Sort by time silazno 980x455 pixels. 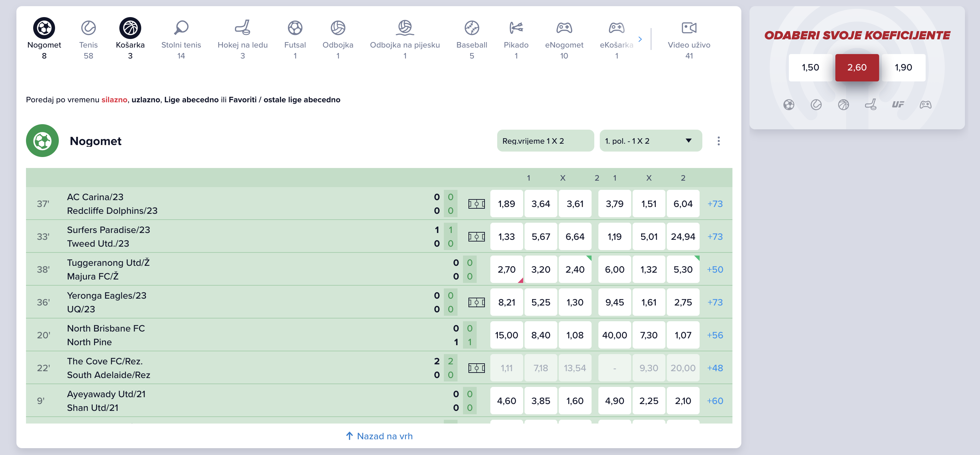click(114, 100)
